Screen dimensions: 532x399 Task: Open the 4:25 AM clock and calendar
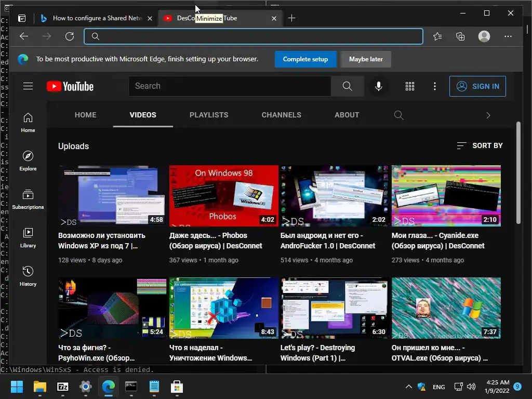tap(497, 387)
